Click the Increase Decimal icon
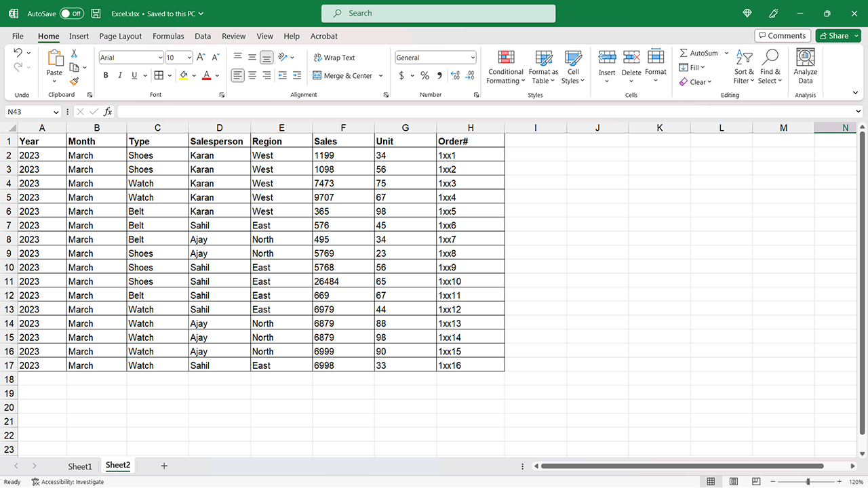 pos(454,75)
